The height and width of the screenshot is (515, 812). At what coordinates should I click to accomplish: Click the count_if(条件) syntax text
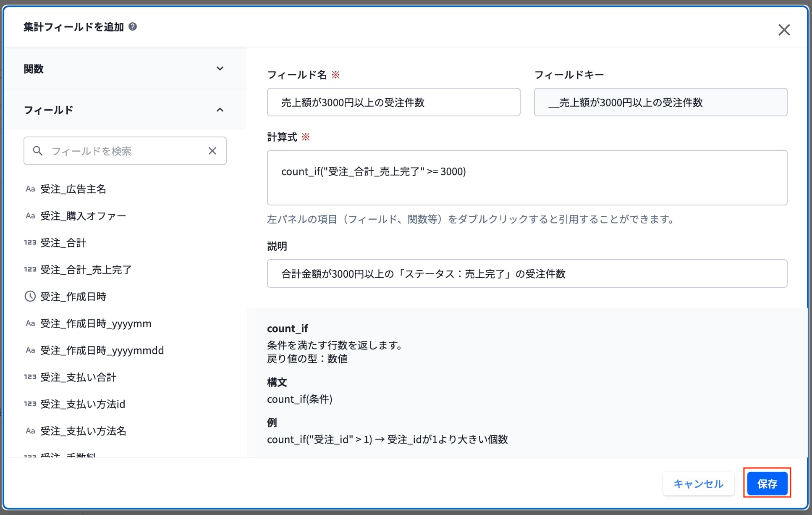pos(300,399)
